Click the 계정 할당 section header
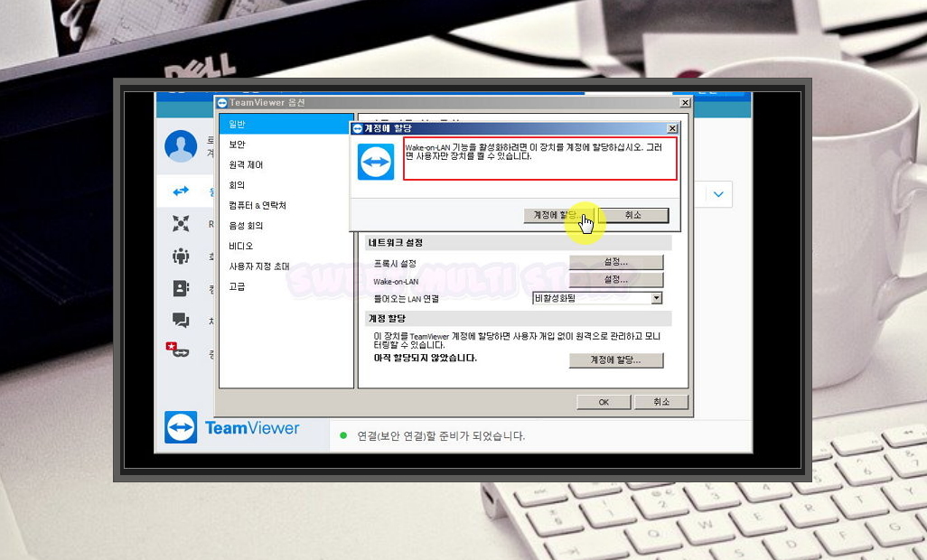This screenshot has height=560, width=927. 388,319
